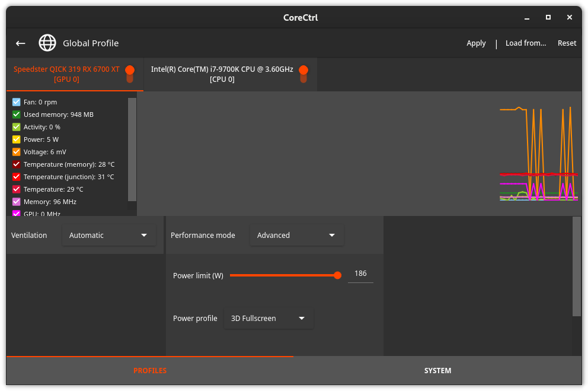
Task: Switch to the Speedster QICK 319 GPU 0 tab
Action: click(75, 74)
